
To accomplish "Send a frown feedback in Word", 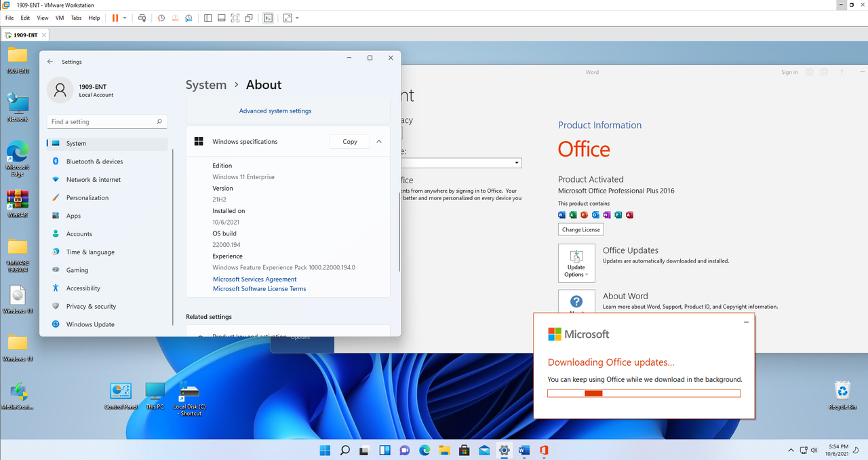I will click(x=824, y=72).
